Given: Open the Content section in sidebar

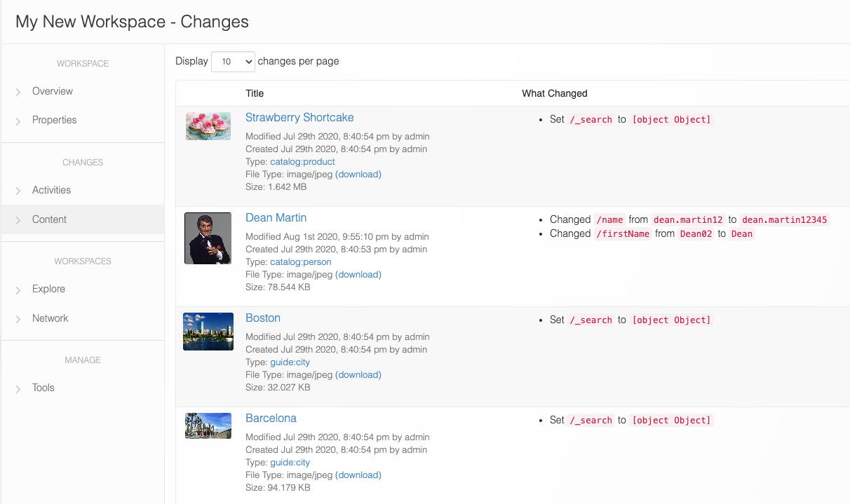Looking at the screenshot, I should pos(49,219).
